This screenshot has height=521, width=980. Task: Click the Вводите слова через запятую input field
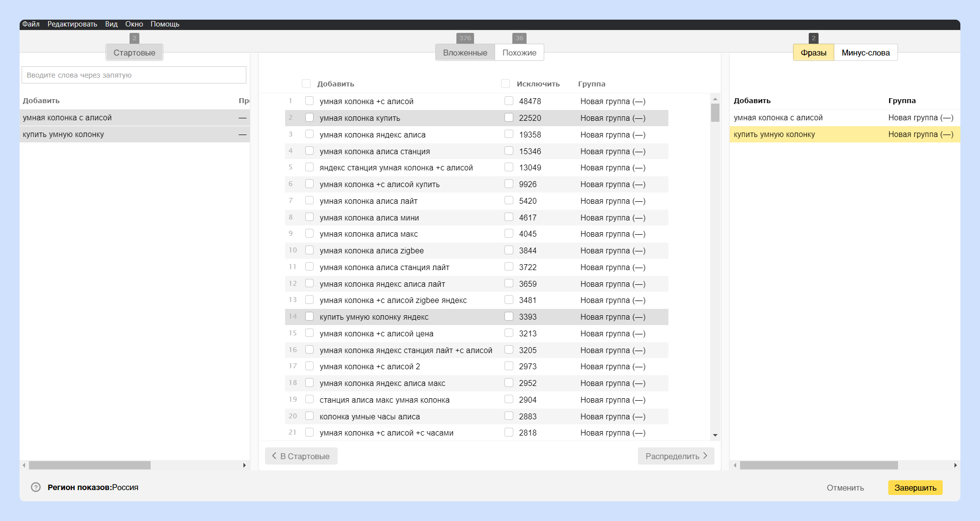[134, 75]
